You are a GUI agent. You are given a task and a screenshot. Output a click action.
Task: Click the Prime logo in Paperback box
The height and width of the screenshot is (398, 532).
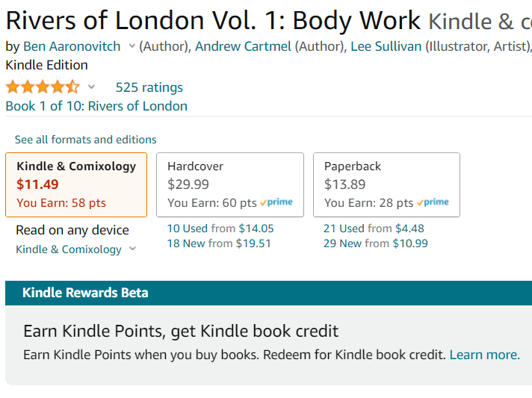point(433,202)
